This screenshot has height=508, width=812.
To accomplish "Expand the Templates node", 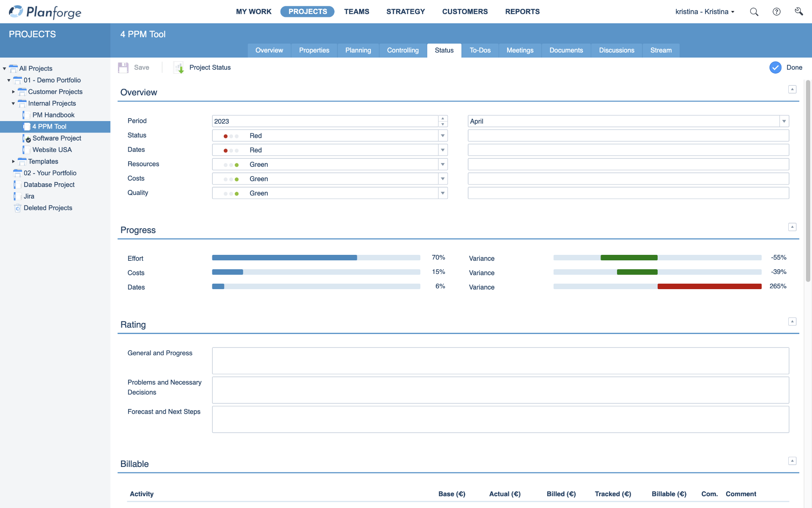I will (13, 162).
